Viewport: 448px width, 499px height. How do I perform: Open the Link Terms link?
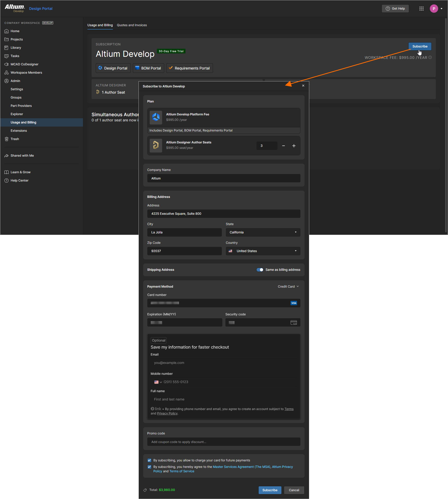(289, 409)
